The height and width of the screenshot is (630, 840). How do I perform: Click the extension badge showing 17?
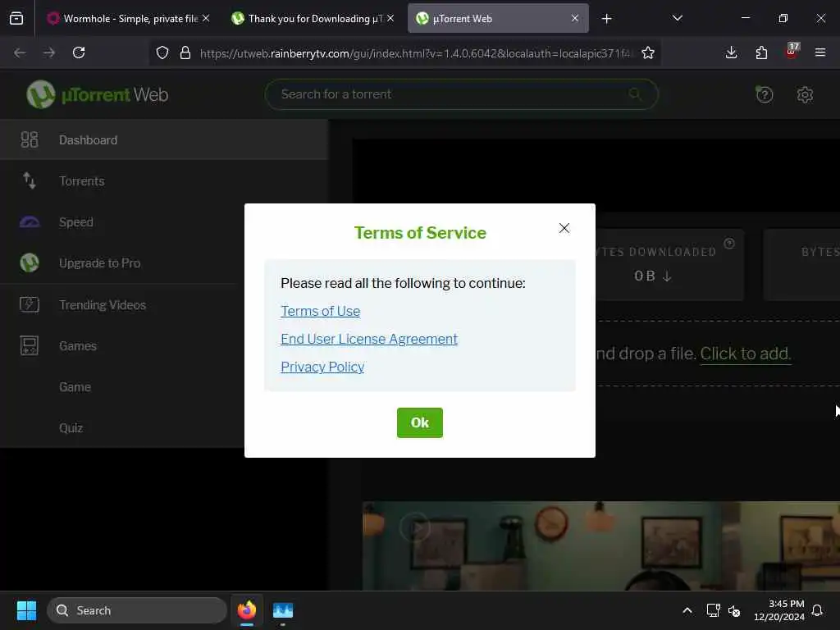click(792, 51)
